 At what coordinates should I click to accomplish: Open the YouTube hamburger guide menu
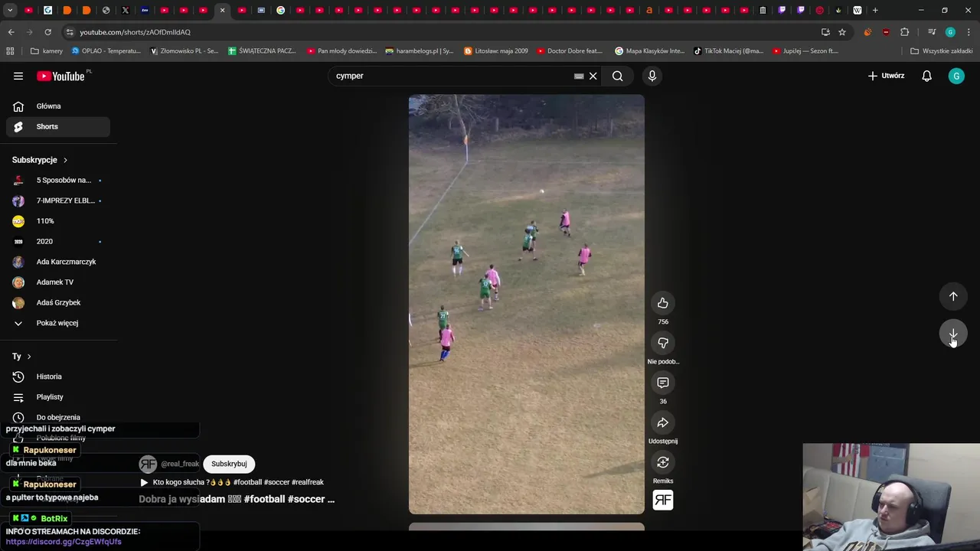point(18,76)
